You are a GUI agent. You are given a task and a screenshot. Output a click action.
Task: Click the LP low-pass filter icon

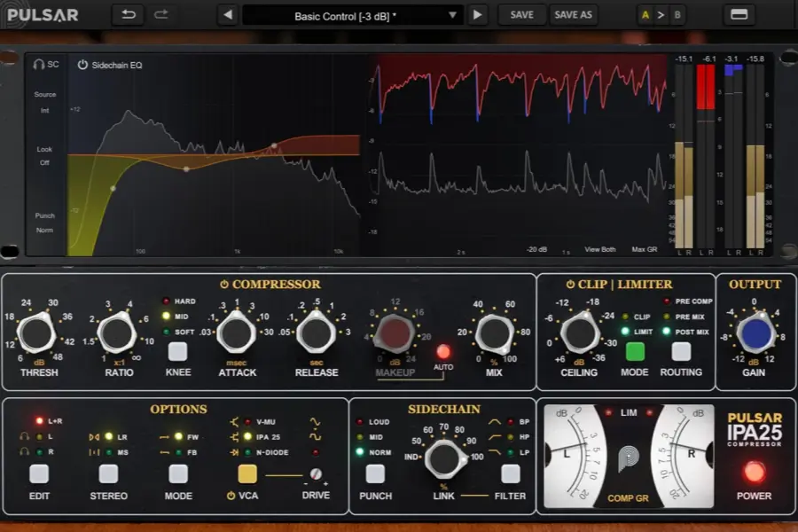[494, 452]
